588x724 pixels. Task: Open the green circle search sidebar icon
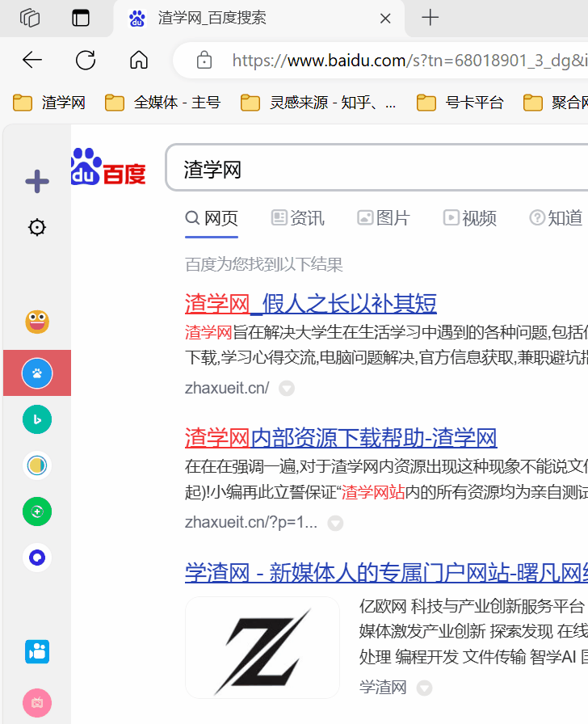point(37,511)
